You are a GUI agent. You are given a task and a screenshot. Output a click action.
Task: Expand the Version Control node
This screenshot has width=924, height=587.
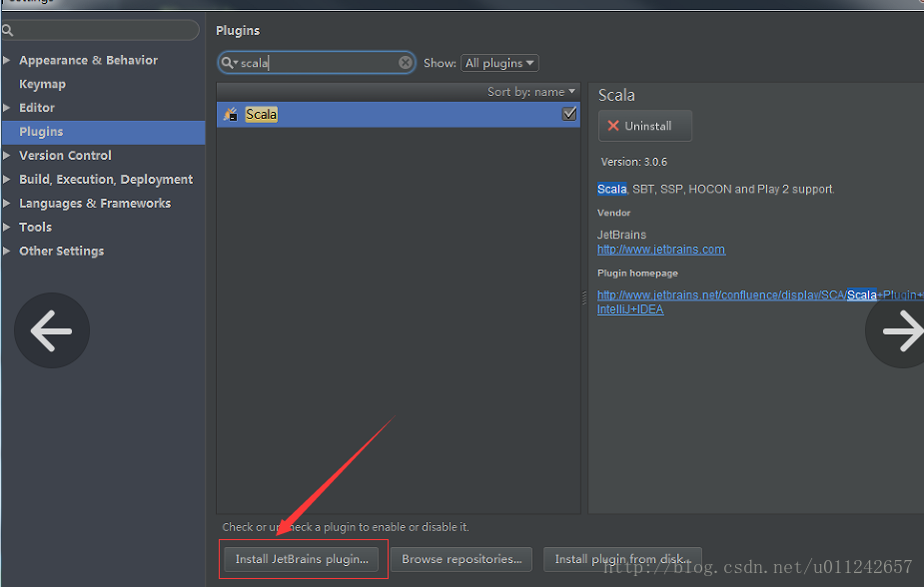(6, 156)
